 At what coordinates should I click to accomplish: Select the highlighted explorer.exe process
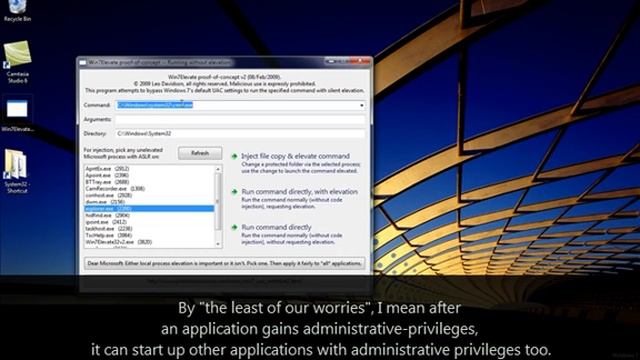[149, 209]
